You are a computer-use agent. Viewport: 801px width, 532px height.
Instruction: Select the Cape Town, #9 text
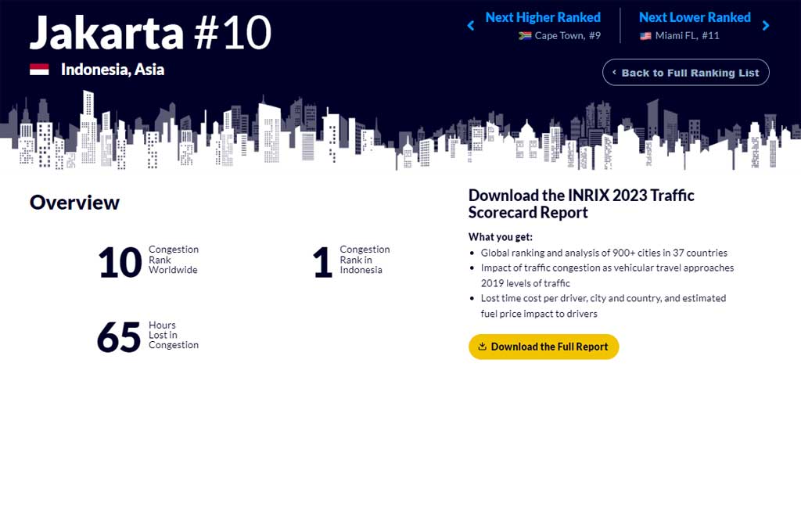coord(568,36)
